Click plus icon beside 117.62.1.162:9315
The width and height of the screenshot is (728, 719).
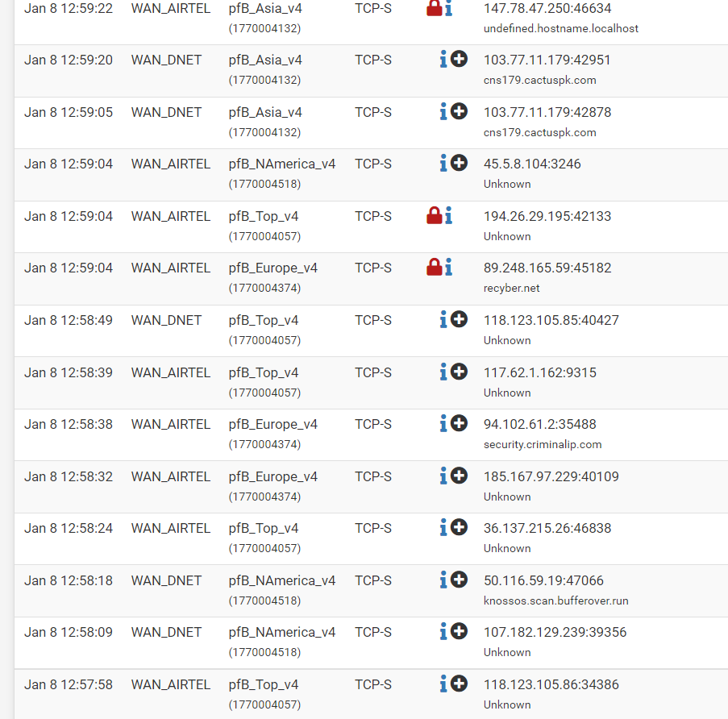pyautogui.click(x=459, y=372)
